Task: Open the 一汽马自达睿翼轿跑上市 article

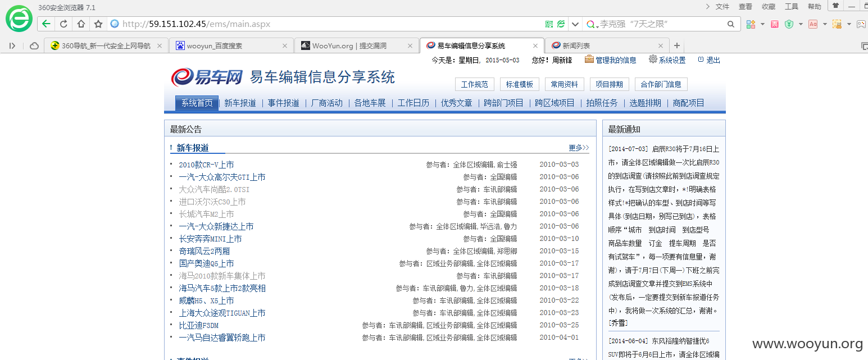Action: tap(222, 338)
